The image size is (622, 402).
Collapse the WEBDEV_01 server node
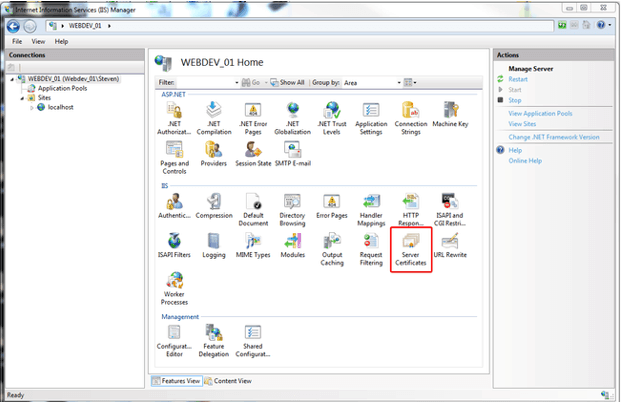point(12,79)
